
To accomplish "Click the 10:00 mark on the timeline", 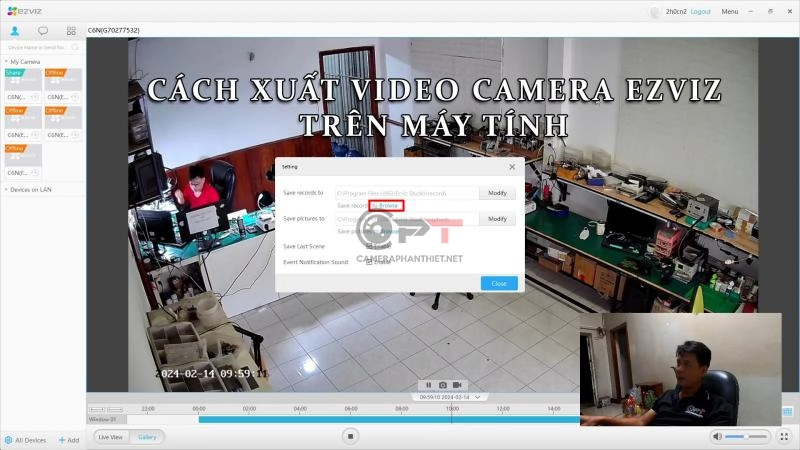I will tap(452, 409).
